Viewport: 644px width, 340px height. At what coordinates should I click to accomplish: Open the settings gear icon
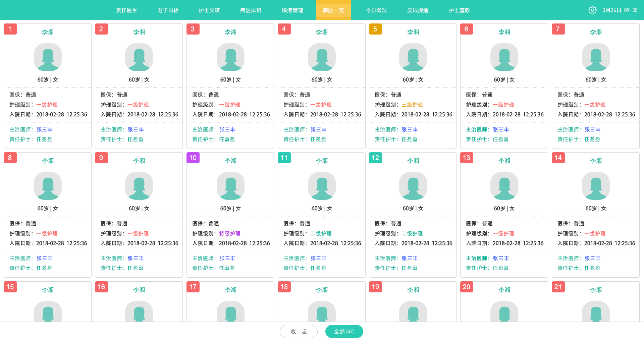pos(592,10)
